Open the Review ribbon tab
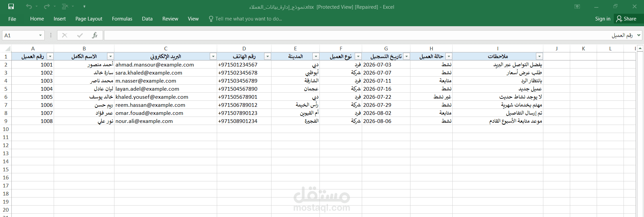Viewport: 644px width, 217px height. (170, 19)
